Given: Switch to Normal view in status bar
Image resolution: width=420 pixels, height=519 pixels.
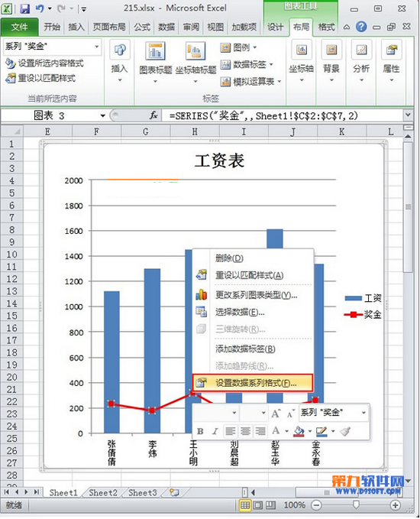Looking at the screenshot, I should [x=245, y=505].
